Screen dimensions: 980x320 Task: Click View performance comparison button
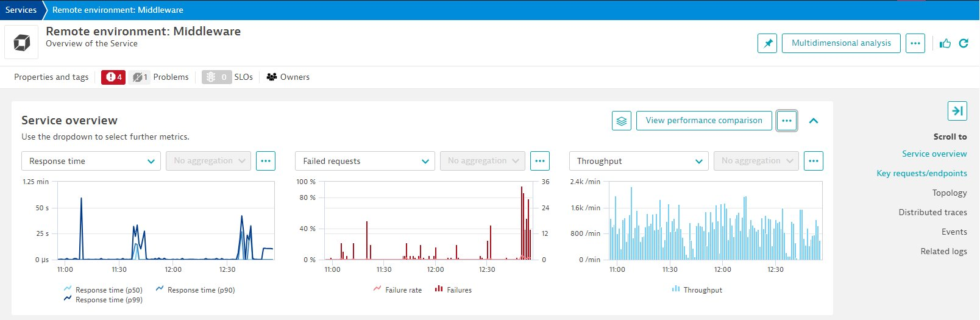704,121
